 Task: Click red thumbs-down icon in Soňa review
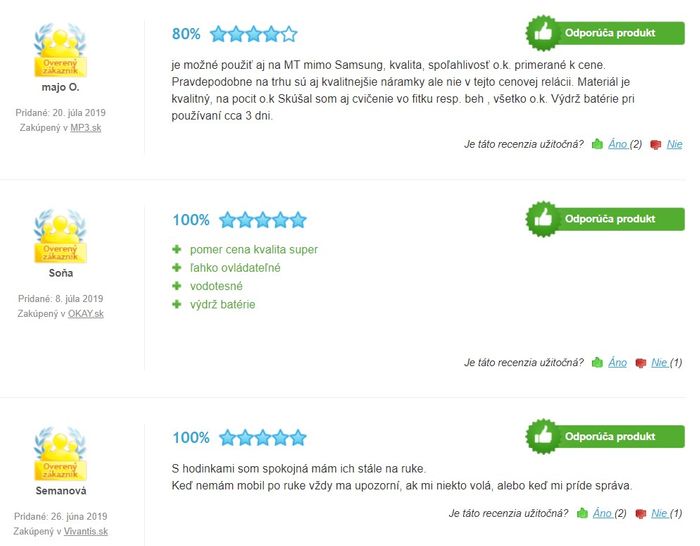(x=641, y=363)
